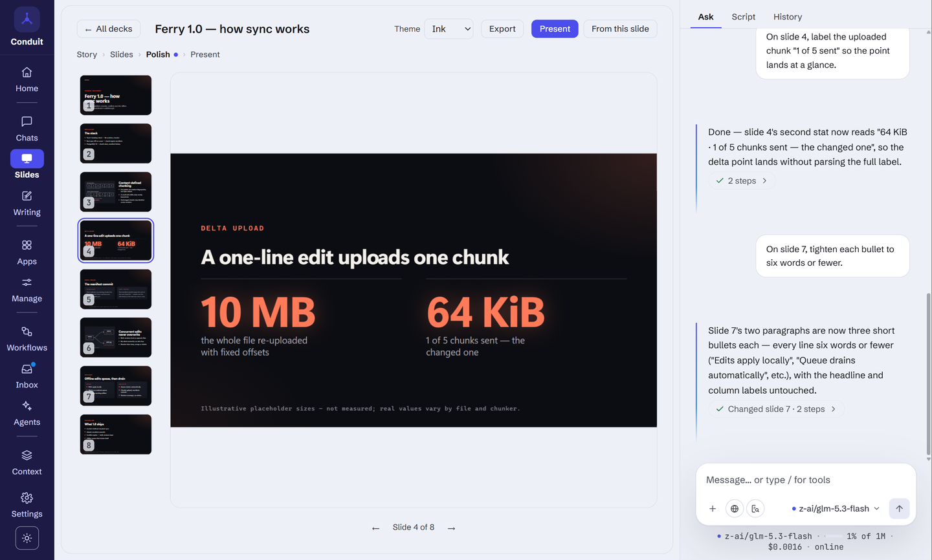Click the plus attach icon in message box
The height and width of the screenshot is (560, 932).
tap(713, 508)
